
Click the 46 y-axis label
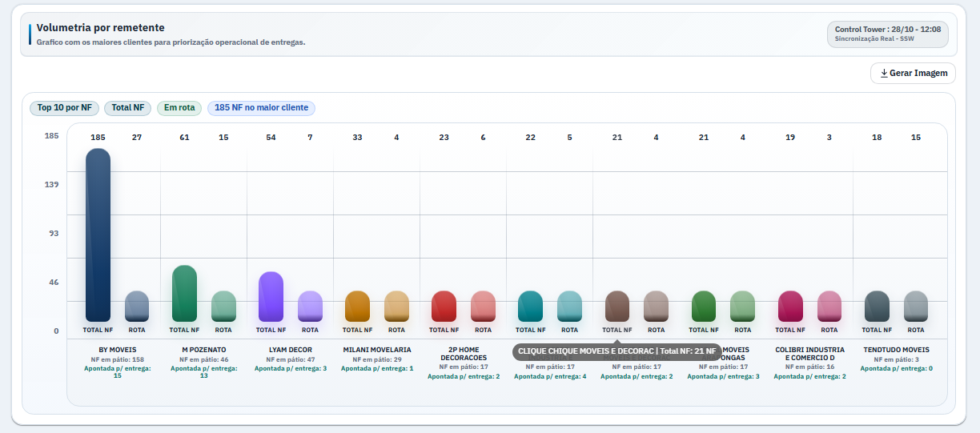54,283
